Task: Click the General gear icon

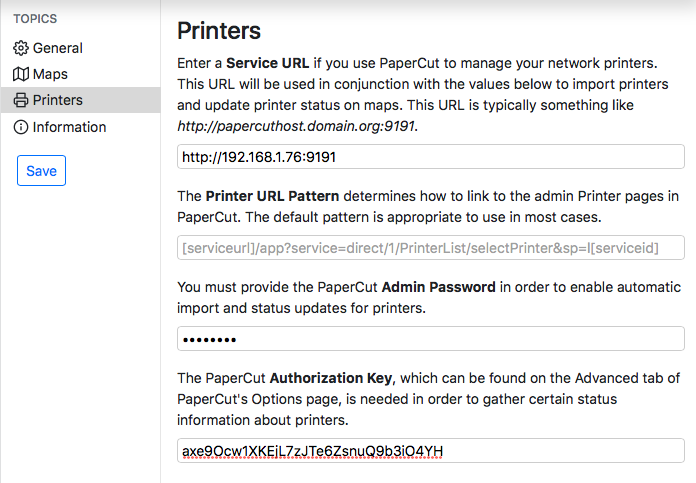Action: [x=21, y=48]
